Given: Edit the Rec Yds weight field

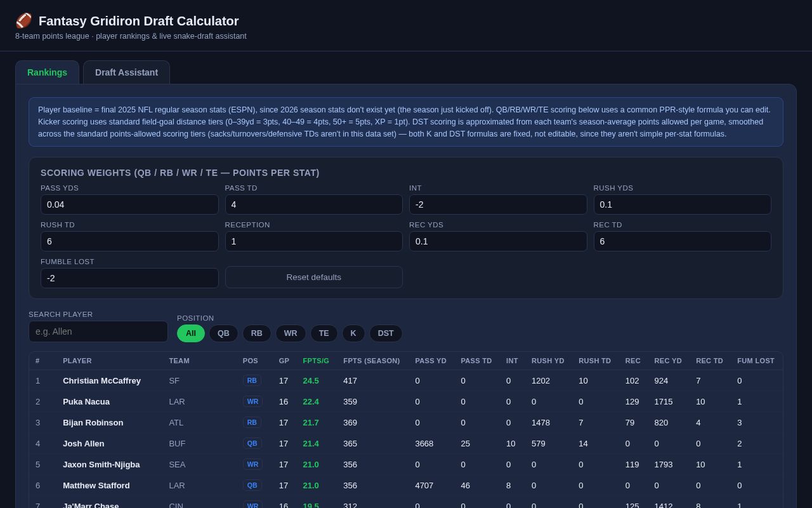Looking at the screenshot, I should (x=498, y=241).
